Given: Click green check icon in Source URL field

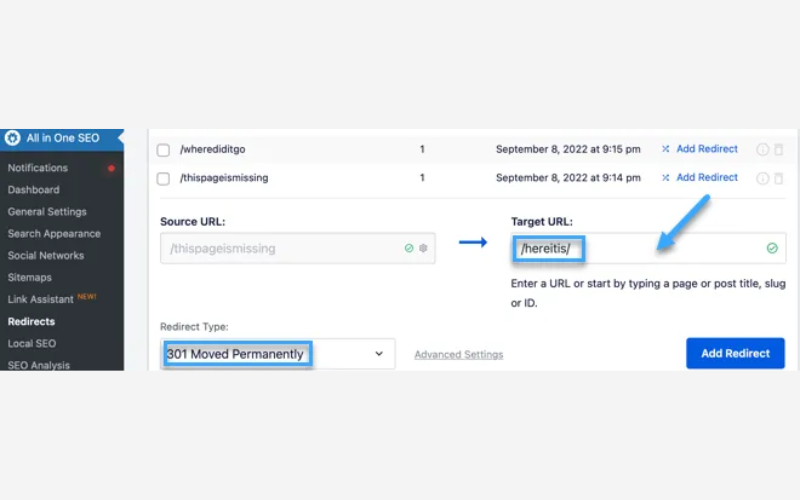Looking at the screenshot, I should pos(409,248).
